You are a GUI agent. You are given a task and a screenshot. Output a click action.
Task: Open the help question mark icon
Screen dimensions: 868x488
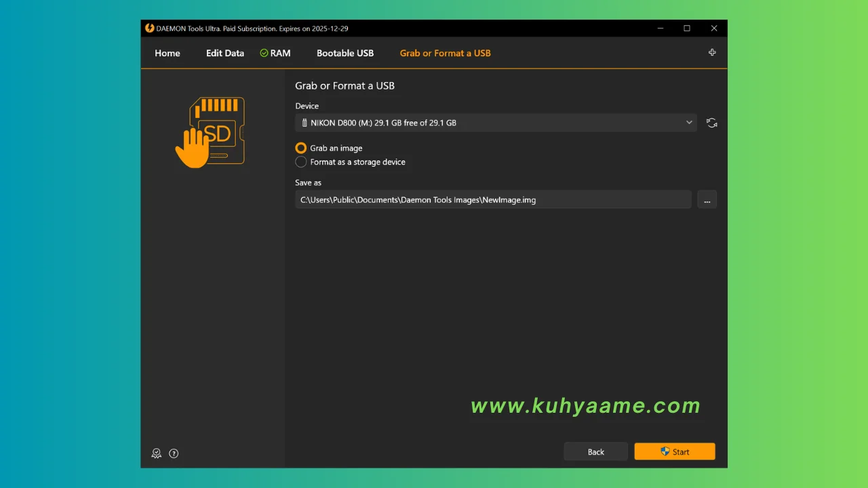click(x=174, y=453)
